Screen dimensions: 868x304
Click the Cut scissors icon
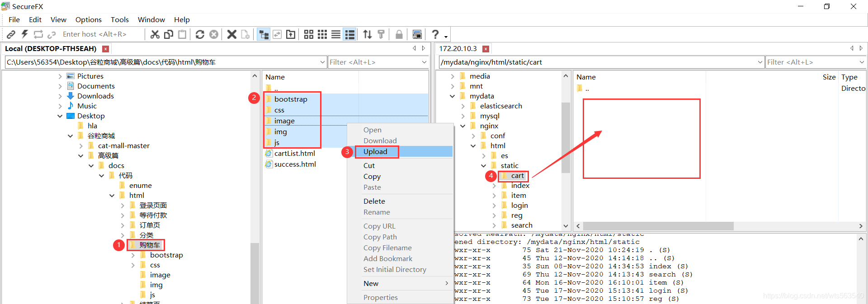pos(155,34)
